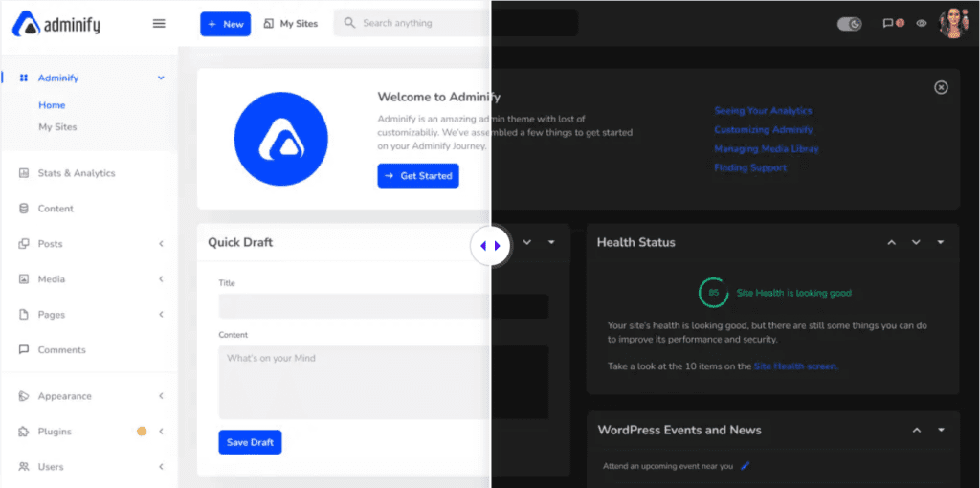Move Health Status widget down
The image size is (980, 488).
click(916, 242)
